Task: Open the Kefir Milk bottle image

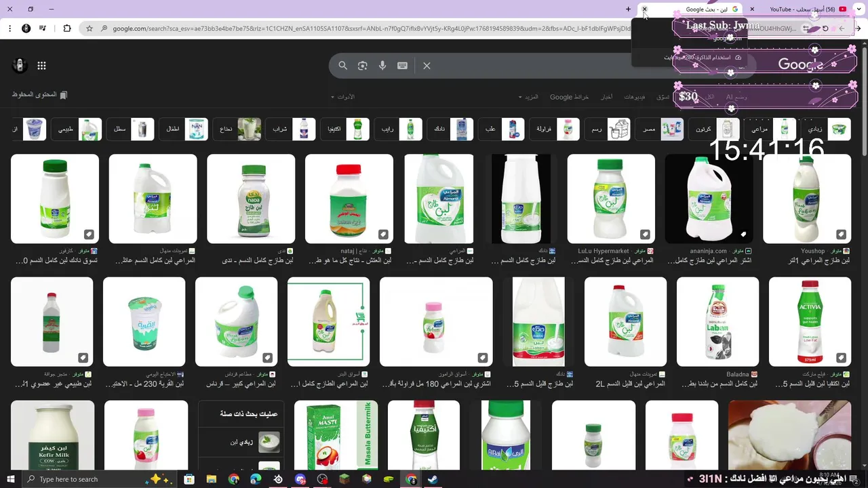Action: 52,434
